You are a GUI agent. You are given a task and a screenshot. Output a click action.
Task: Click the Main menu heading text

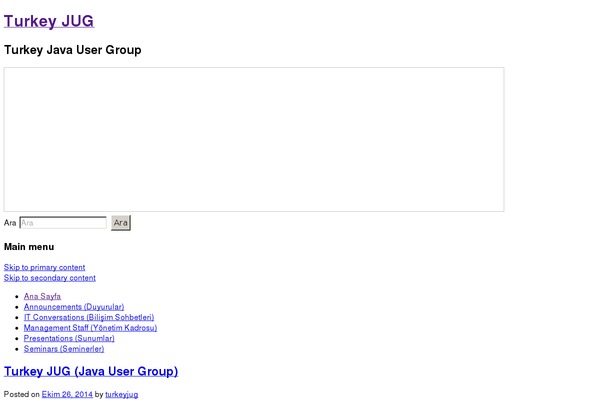29,247
